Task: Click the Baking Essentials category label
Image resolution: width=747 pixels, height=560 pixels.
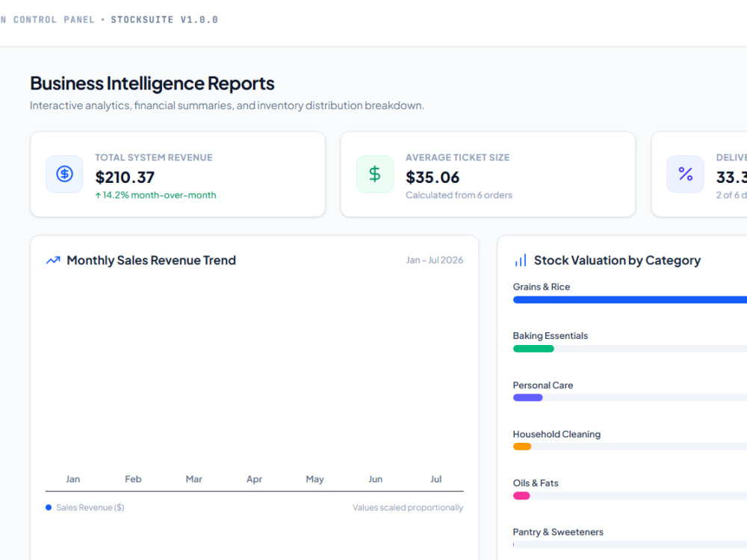Action: [x=551, y=336]
